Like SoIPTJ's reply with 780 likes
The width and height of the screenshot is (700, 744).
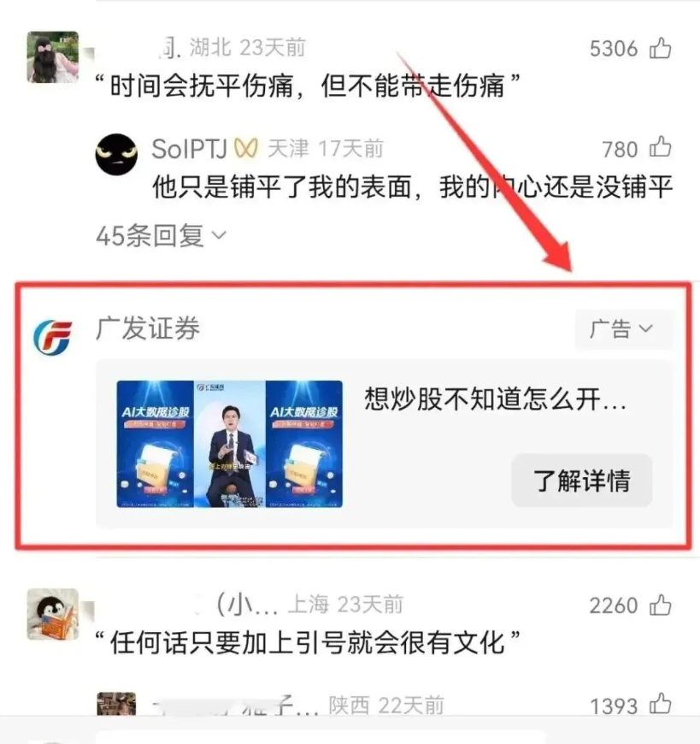pyautogui.click(x=660, y=146)
